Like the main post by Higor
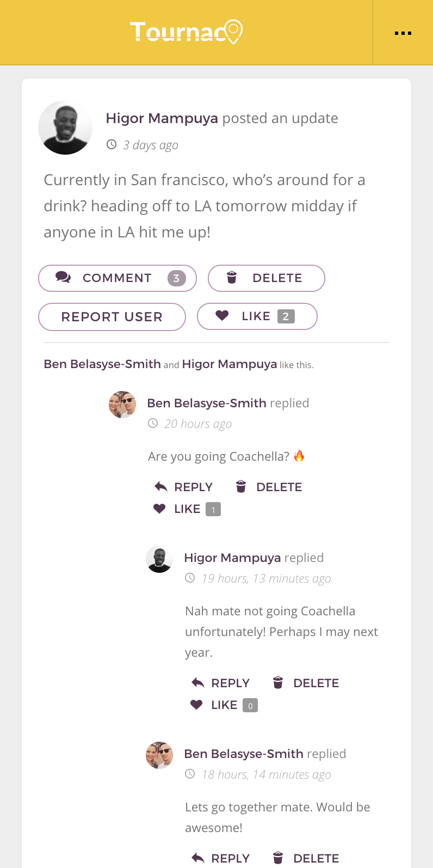 point(257,316)
